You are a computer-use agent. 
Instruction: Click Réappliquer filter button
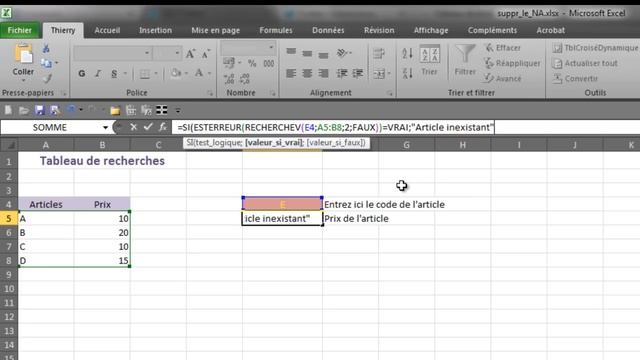(513, 63)
